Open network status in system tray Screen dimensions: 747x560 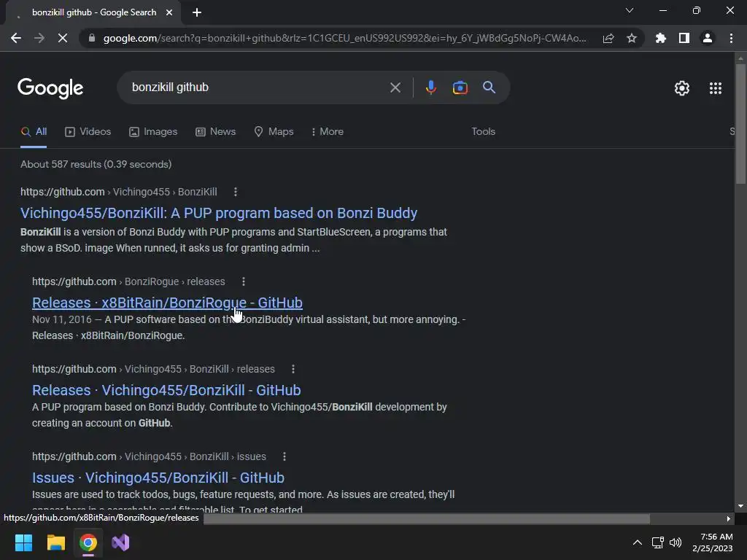pyautogui.click(x=658, y=542)
